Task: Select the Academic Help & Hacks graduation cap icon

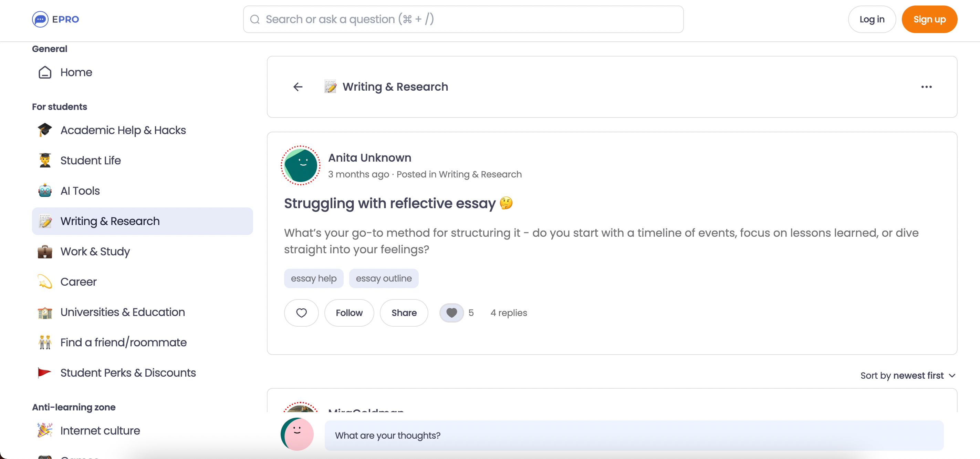Action: coord(44,130)
